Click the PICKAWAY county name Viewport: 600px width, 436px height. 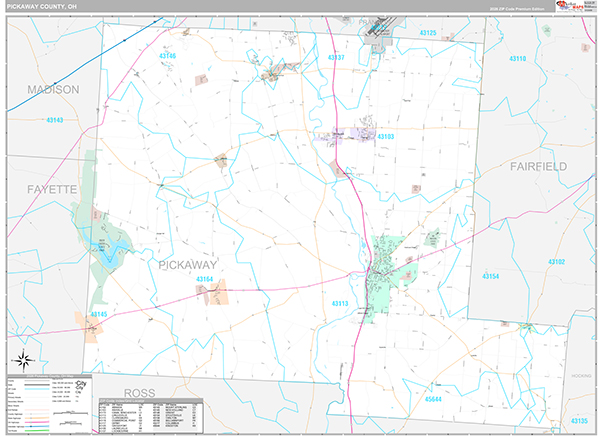point(188,265)
